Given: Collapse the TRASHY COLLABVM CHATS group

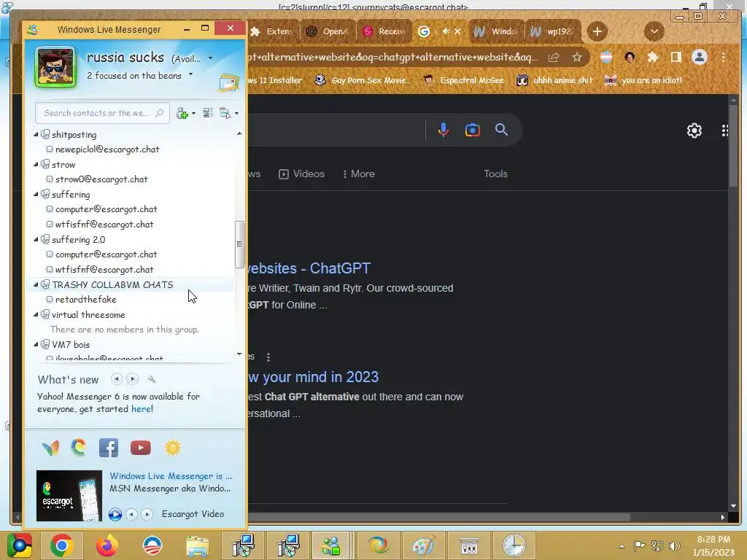Looking at the screenshot, I should click(36, 285).
